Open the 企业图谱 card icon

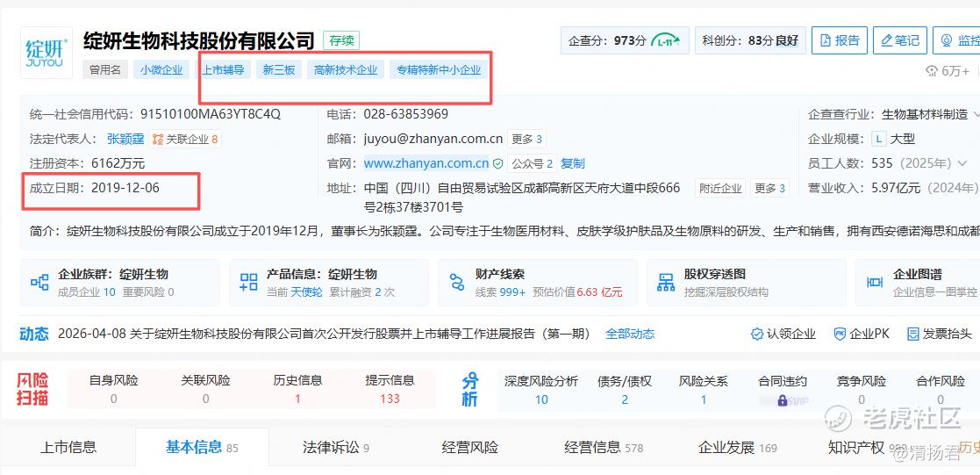coord(875,282)
